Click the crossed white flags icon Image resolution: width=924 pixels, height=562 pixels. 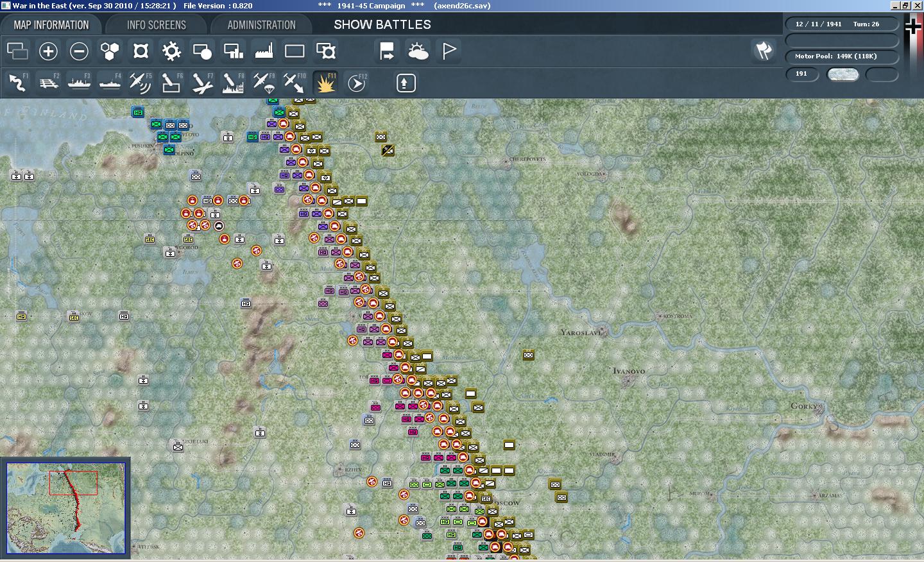click(x=763, y=51)
